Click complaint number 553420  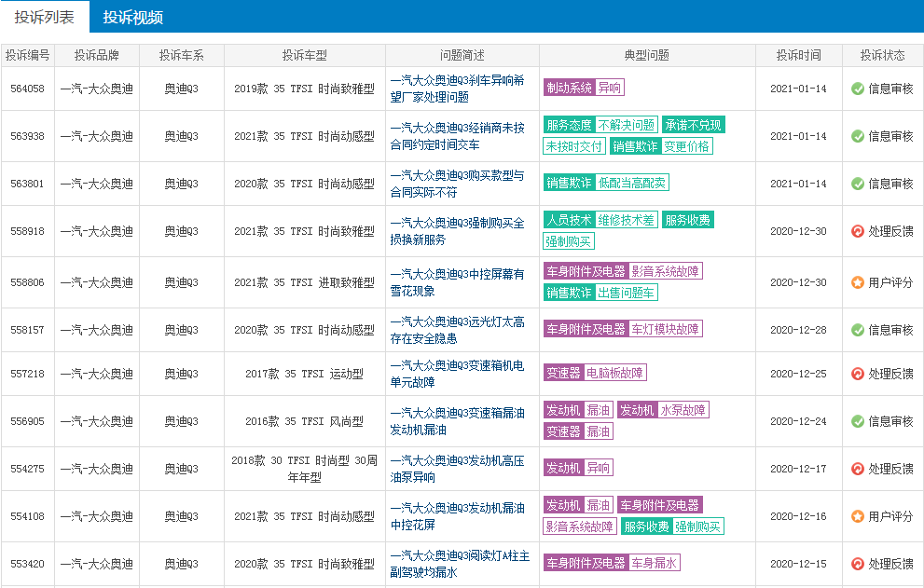27,564
